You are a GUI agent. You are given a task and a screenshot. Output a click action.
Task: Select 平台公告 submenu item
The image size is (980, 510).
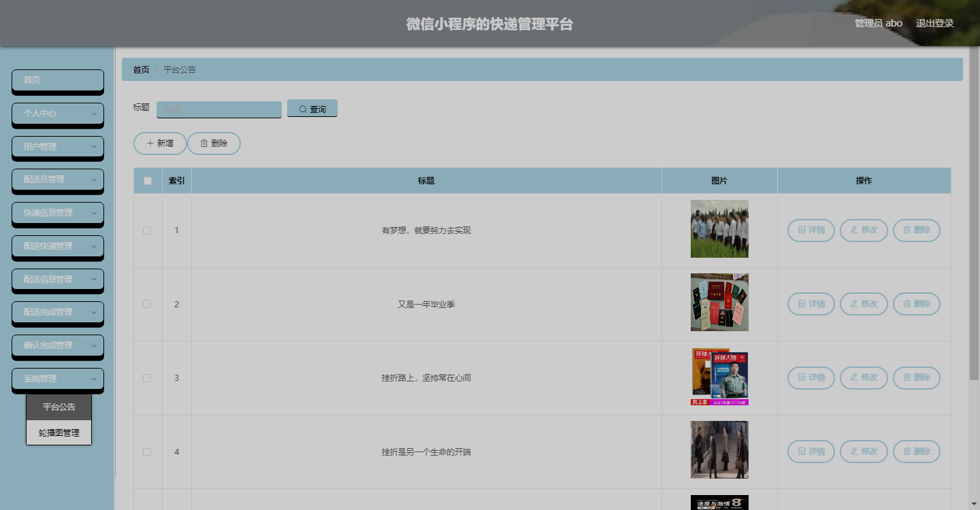coord(59,407)
